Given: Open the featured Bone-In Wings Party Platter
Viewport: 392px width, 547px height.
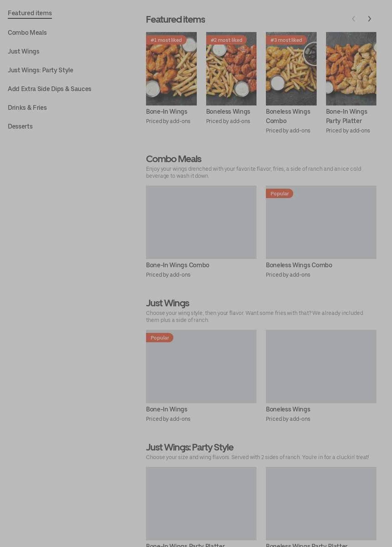Looking at the screenshot, I should tap(351, 69).
